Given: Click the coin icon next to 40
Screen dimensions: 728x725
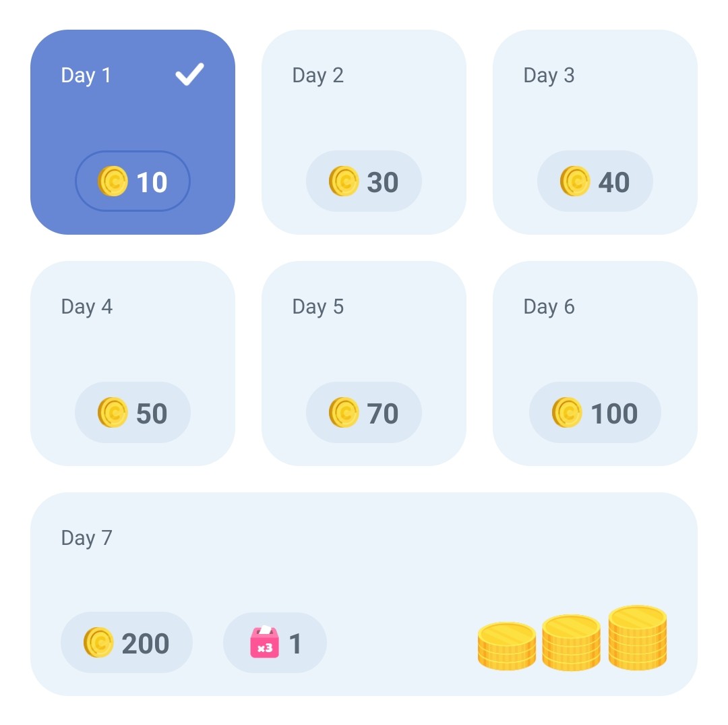Looking at the screenshot, I should click(x=575, y=181).
